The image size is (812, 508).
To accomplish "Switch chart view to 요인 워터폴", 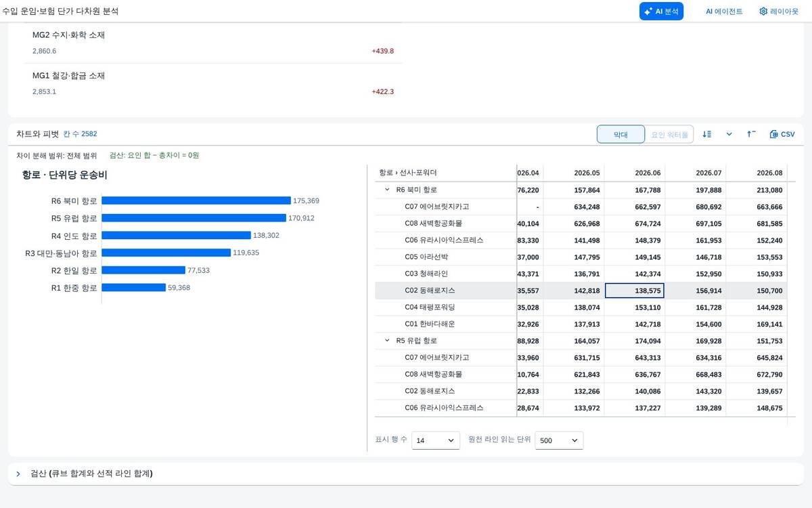I will (669, 134).
